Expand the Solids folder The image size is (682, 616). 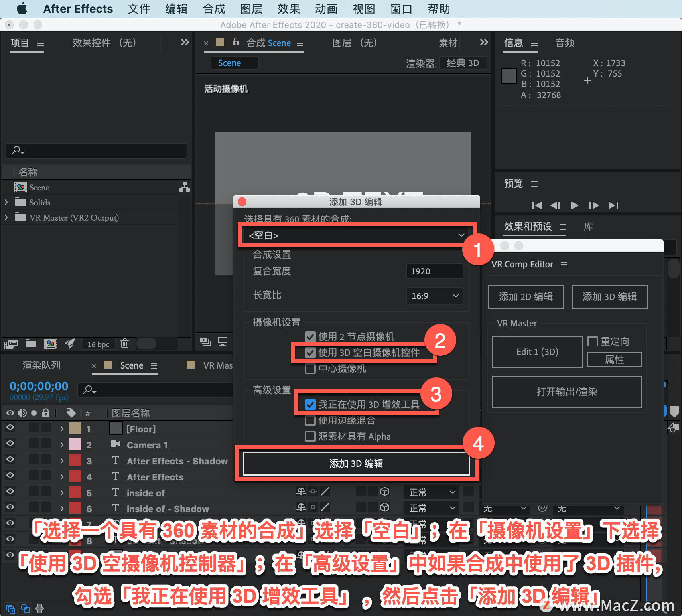click(x=6, y=202)
